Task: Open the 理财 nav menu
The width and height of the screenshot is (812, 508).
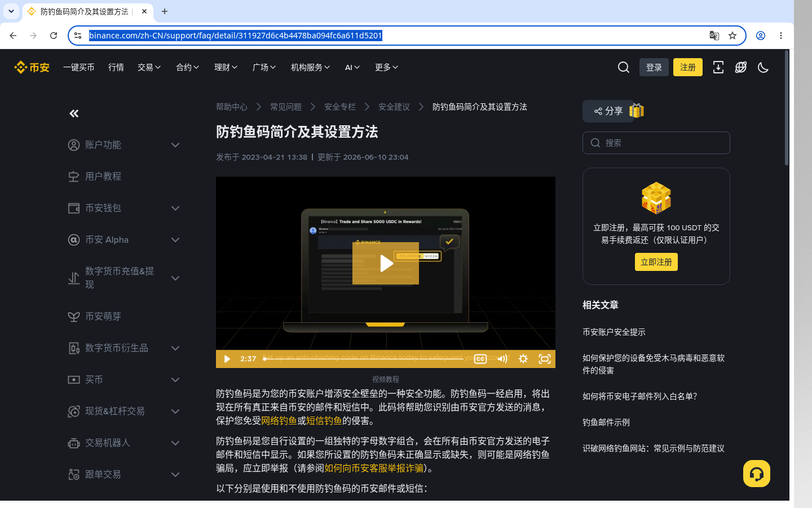Action: [226, 67]
